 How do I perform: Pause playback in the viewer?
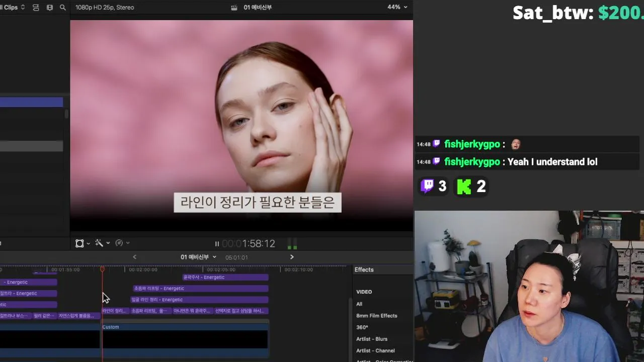(217, 244)
